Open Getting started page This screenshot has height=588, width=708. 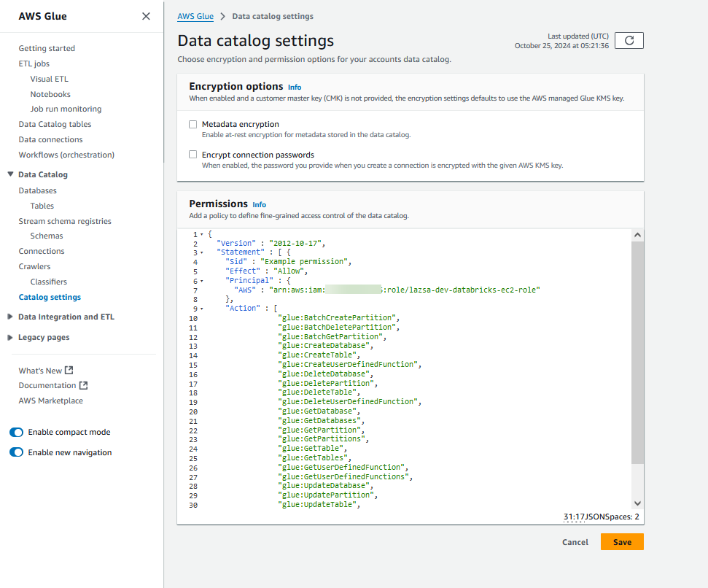(x=47, y=48)
